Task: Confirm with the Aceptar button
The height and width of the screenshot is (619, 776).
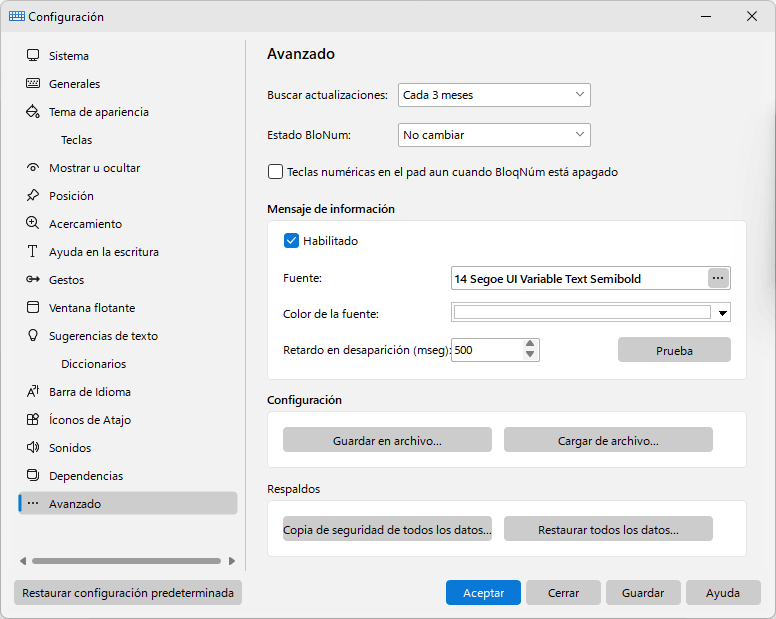Action: (x=483, y=592)
